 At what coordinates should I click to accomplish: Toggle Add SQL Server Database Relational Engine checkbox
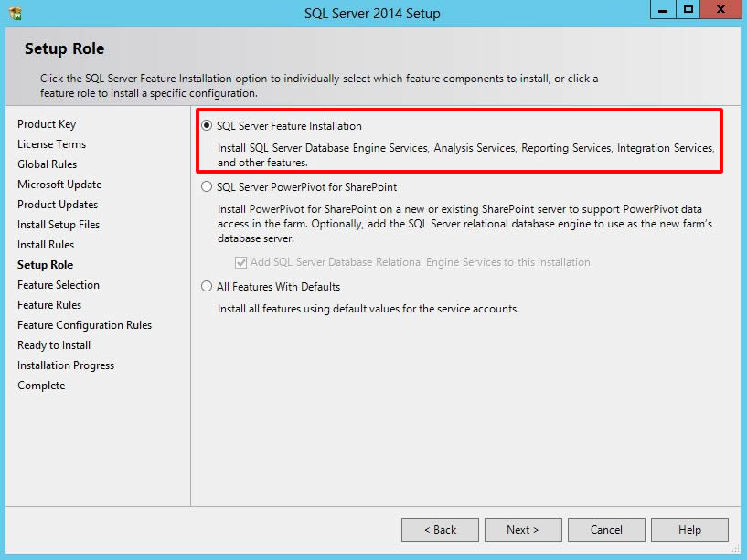pos(240,262)
